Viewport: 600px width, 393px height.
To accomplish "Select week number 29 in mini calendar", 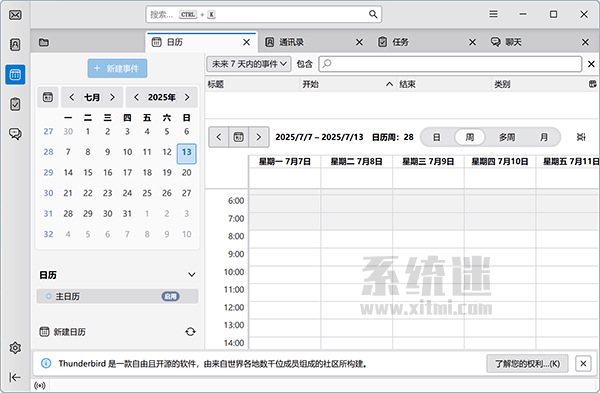I will tap(48, 173).
